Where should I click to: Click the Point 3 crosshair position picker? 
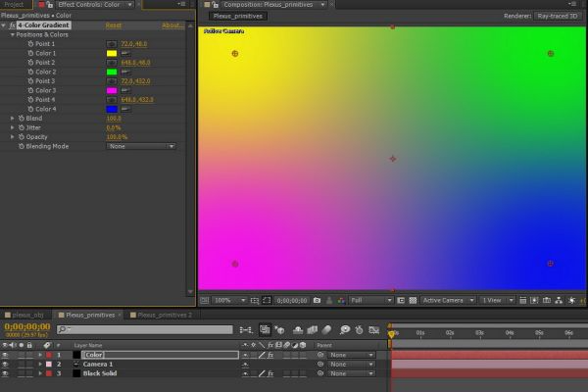click(112, 81)
